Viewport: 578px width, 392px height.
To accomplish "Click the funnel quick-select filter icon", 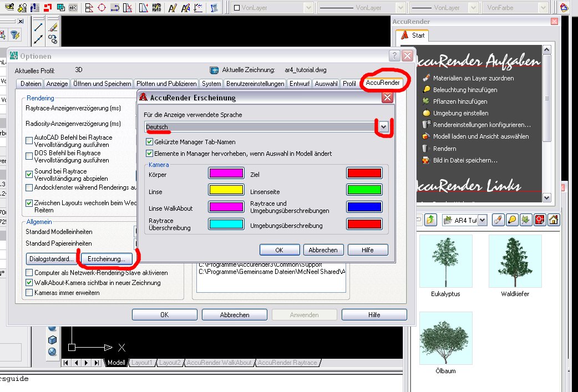I will (15, 35).
